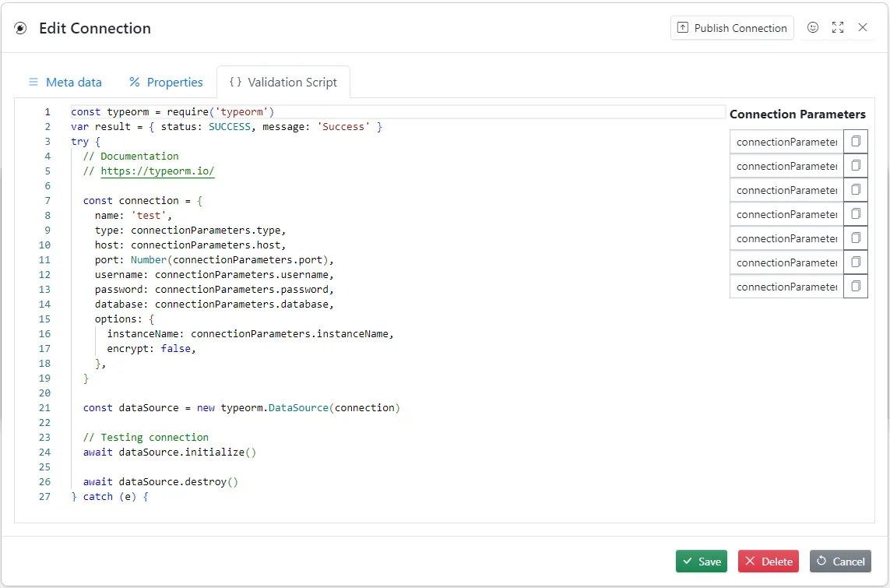Close the Edit Connection dialog
The image size is (890, 588).
click(x=863, y=27)
